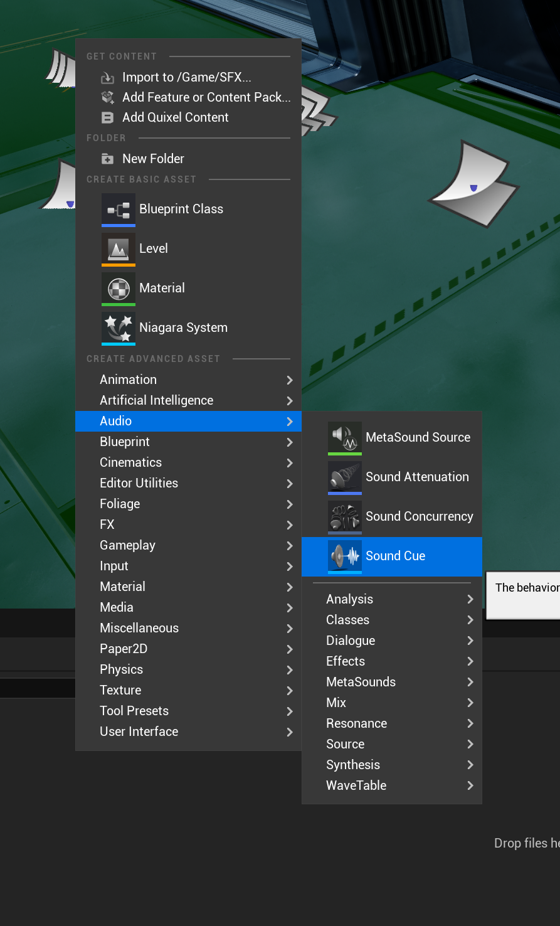Click the Sound Cue waveform icon

click(345, 556)
